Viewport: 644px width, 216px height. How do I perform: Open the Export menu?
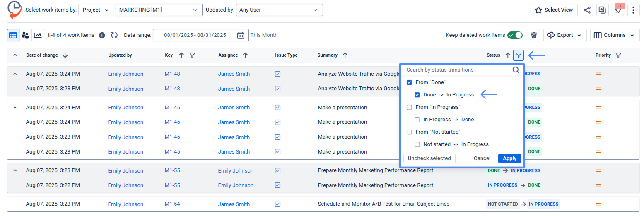coord(565,35)
